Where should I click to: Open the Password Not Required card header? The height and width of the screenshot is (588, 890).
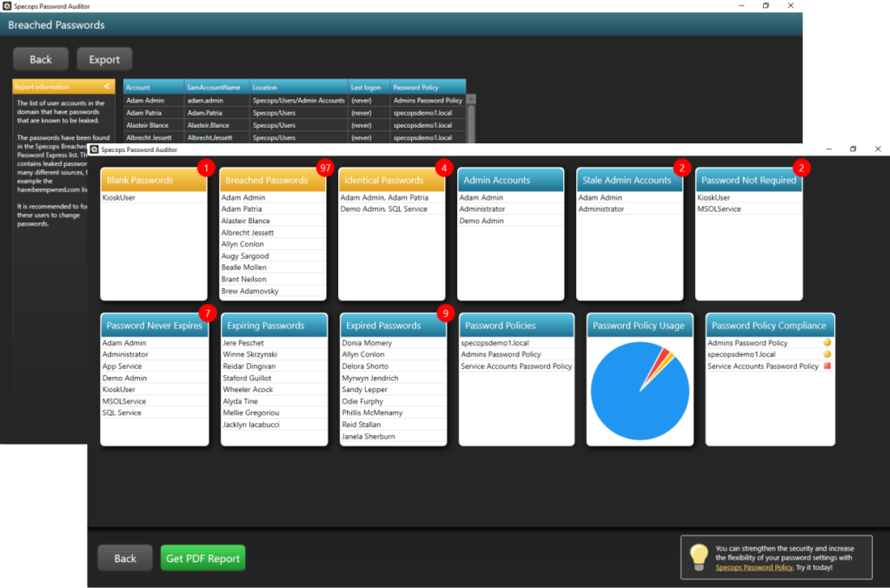pos(748,180)
